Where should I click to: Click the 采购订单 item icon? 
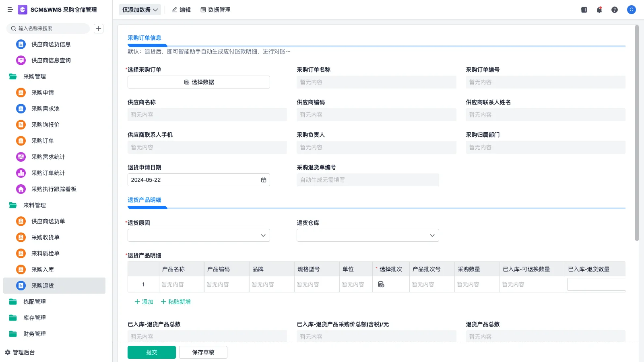[x=21, y=141]
